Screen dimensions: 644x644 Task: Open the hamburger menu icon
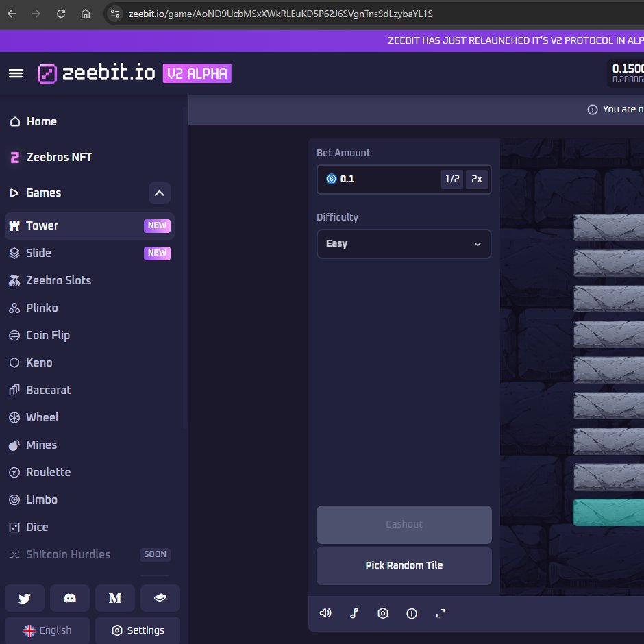tap(16, 73)
